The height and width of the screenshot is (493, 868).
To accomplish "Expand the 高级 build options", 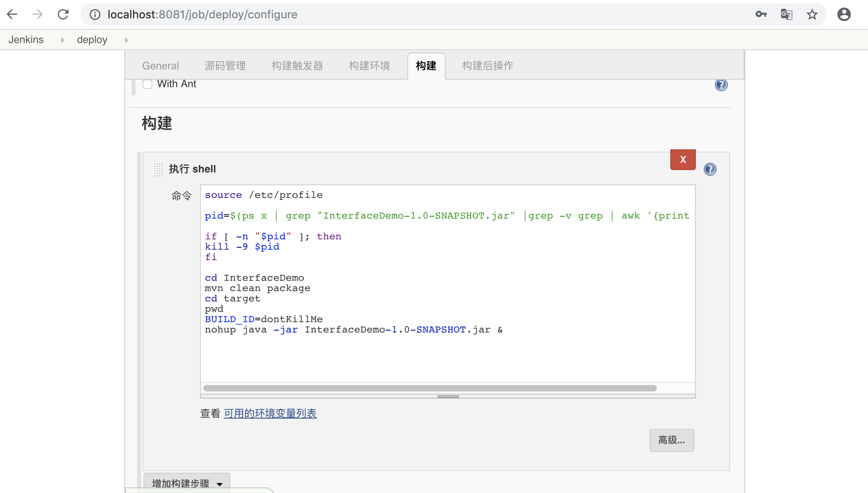I will [x=672, y=440].
